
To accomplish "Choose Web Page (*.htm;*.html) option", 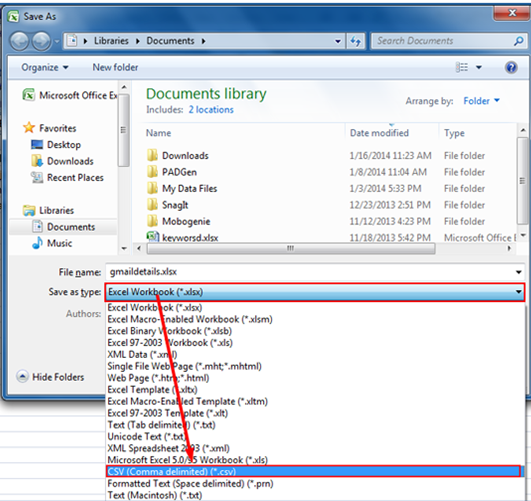I will point(315,378).
